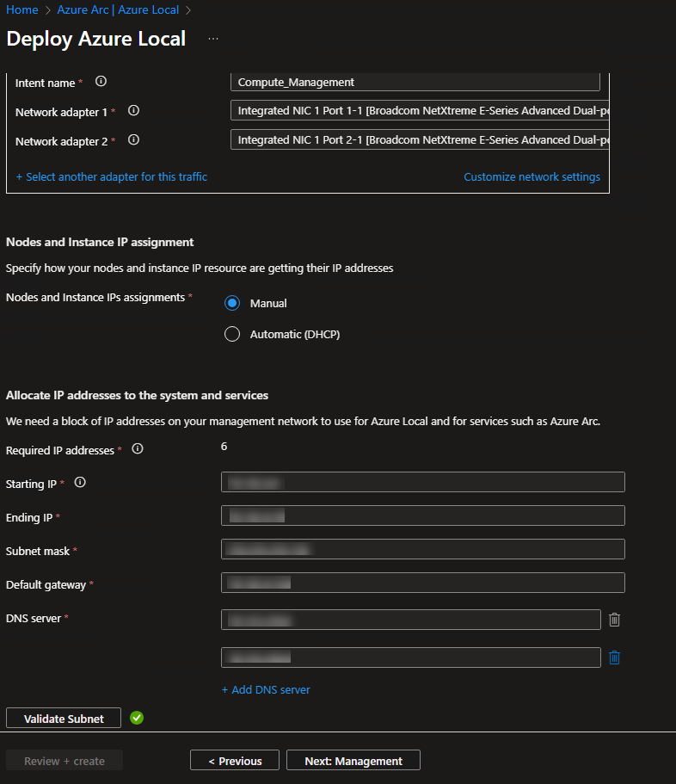Select Automatic (DHCP) IP assignment
The height and width of the screenshot is (784, 676).
tap(232, 334)
